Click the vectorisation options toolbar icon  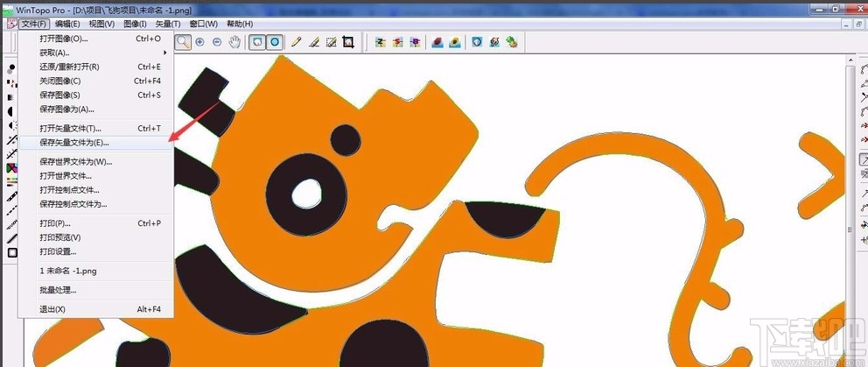(x=495, y=42)
